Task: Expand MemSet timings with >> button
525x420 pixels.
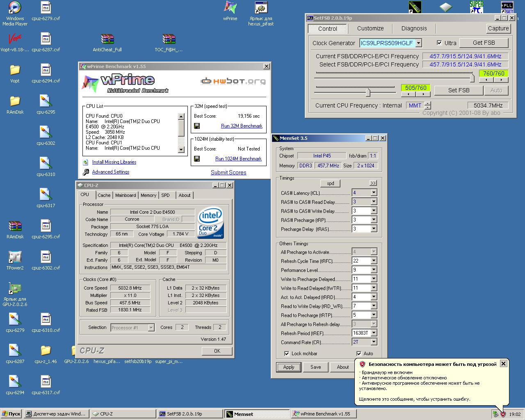Action: coord(373,183)
